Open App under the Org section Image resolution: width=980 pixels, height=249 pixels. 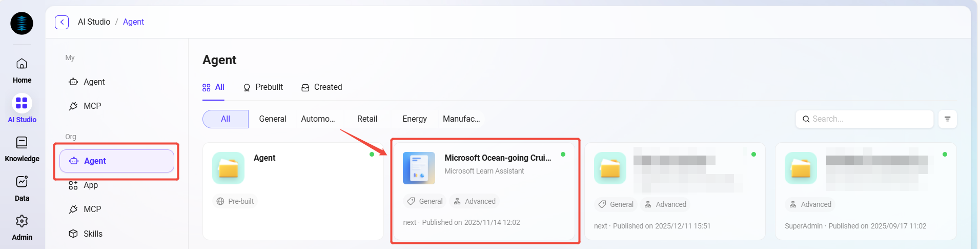(91, 185)
